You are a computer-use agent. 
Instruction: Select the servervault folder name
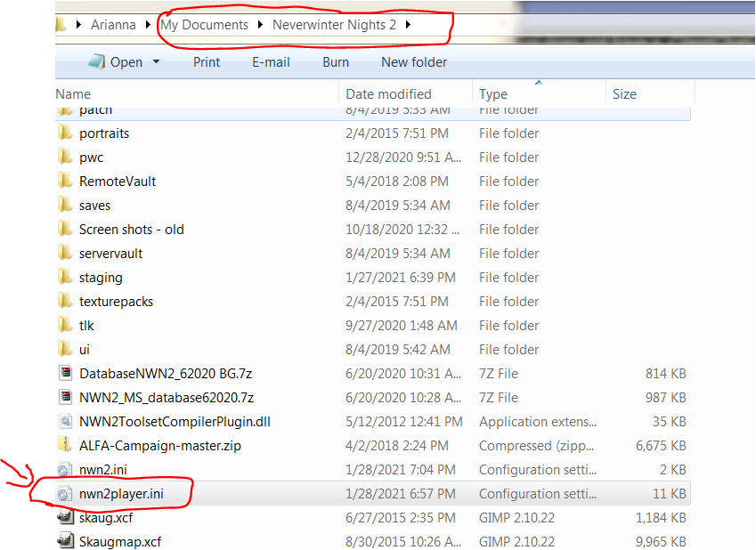point(111,254)
